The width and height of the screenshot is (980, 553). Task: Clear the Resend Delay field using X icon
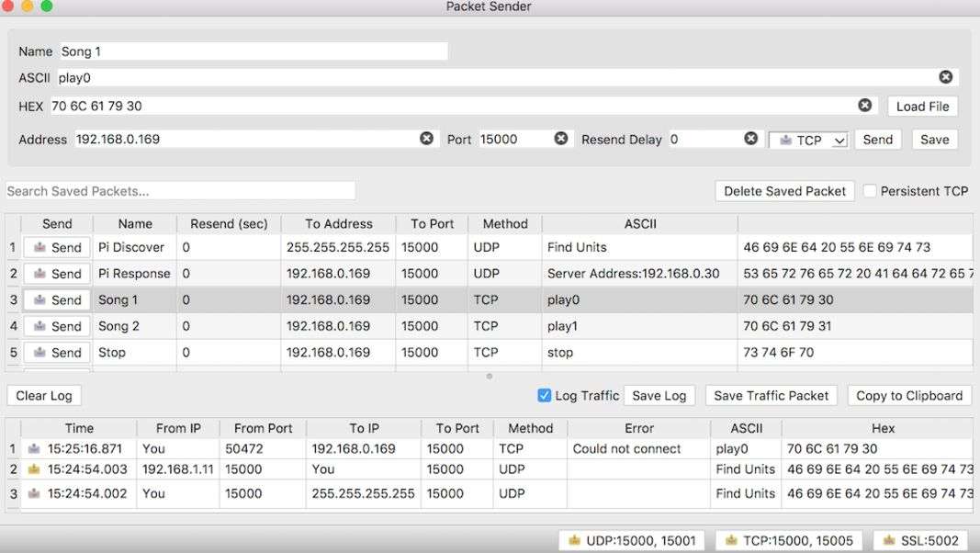[750, 139]
